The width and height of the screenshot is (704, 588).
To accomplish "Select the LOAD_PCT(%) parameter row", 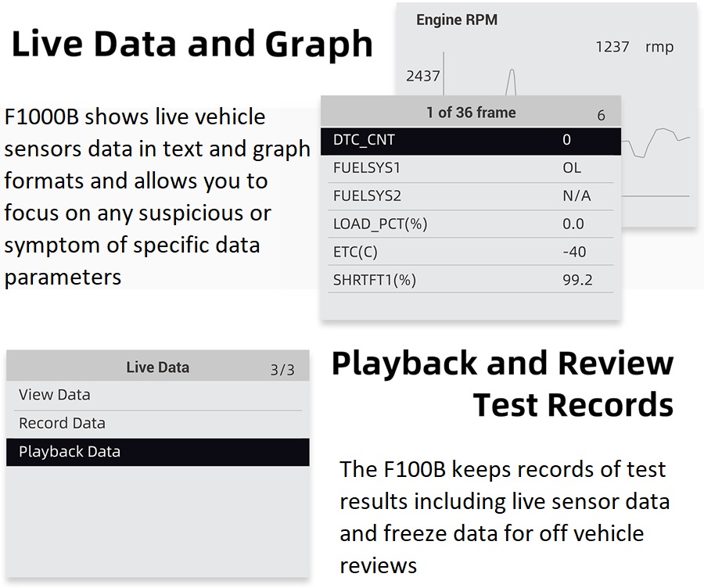I will (x=469, y=224).
